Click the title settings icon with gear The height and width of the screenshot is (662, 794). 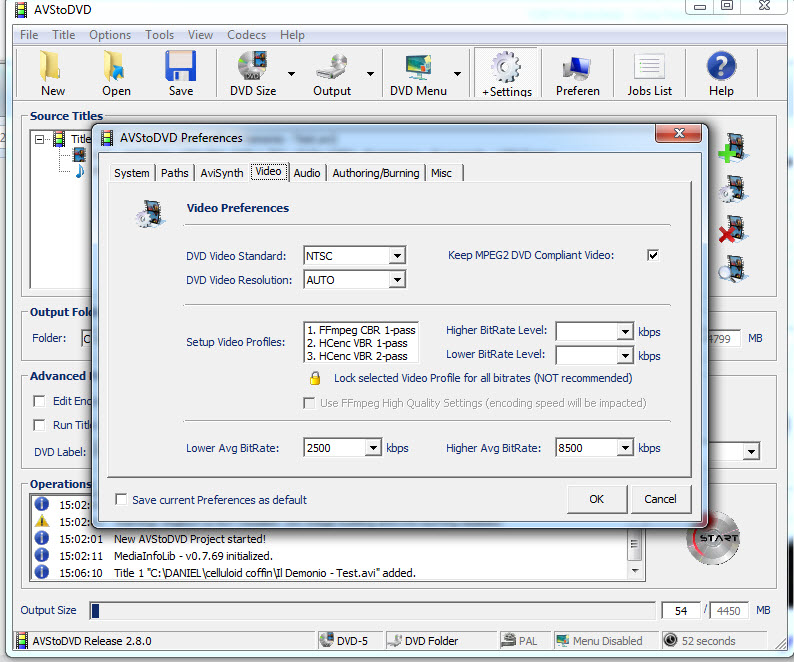click(733, 189)
